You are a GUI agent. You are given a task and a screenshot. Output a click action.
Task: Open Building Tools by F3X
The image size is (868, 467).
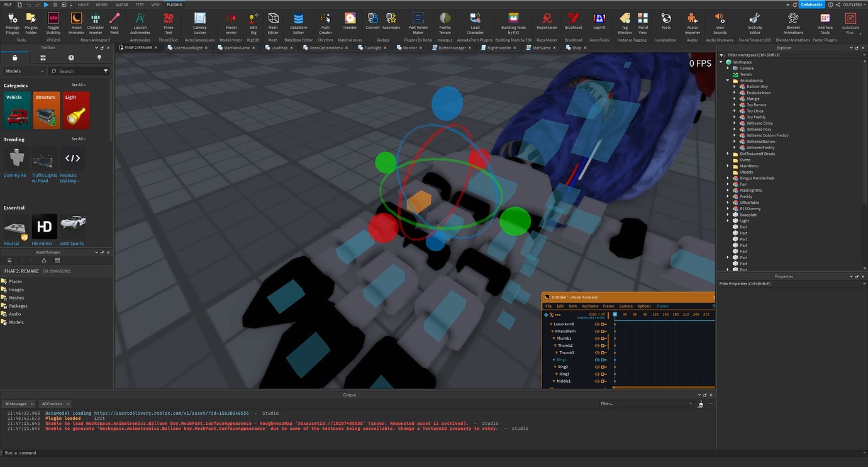[x=513, y=23]
